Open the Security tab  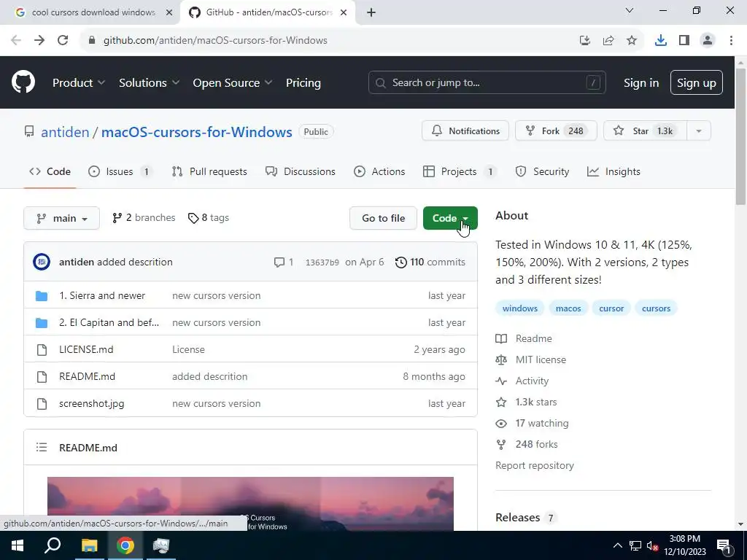coord(542,171)
